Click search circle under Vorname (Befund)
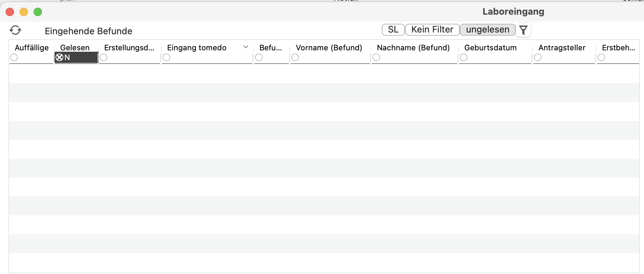Image resolution: width=644 pixels, height=274 pixels. pos(295,57)
